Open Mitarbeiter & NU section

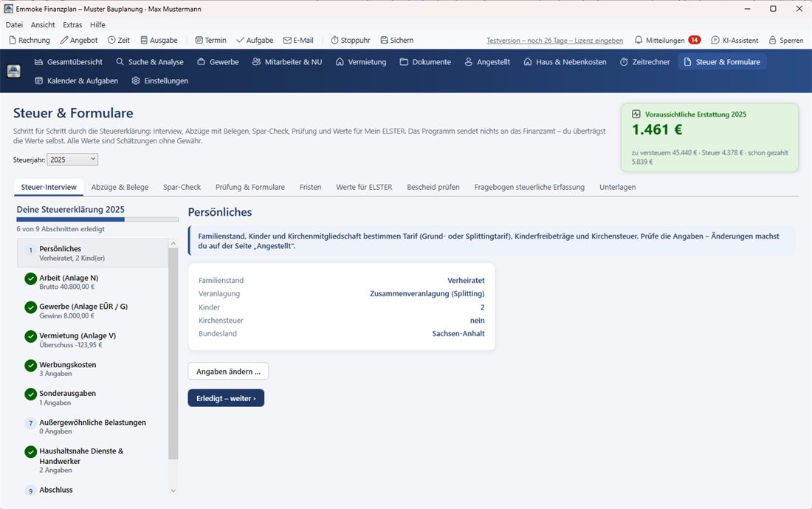[287, 61]
